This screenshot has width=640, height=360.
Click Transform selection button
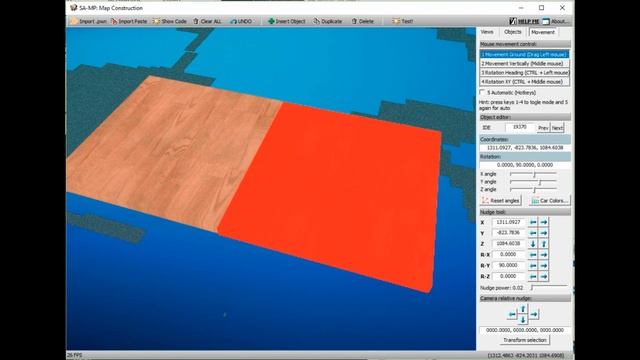[x=524, y=340]
